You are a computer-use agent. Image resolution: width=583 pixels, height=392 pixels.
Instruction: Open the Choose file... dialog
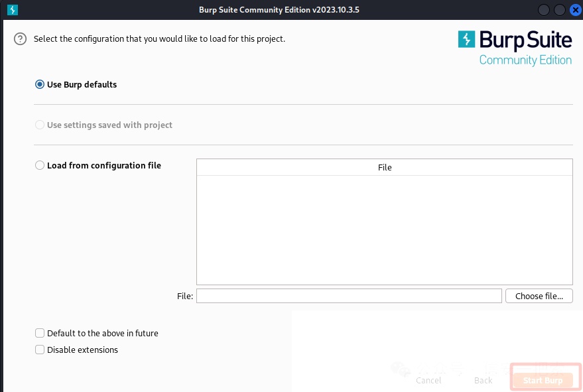(x=539, y=296)
